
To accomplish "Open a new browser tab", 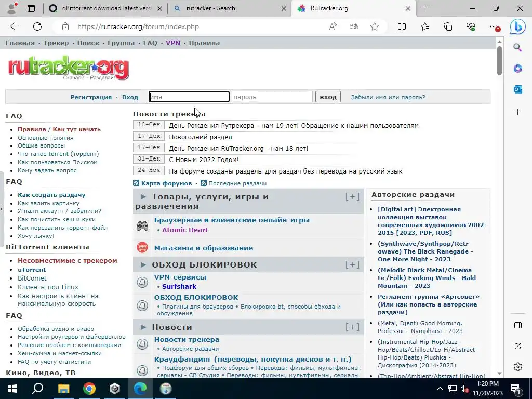I will pyautogui.click(x=425, y=8).
